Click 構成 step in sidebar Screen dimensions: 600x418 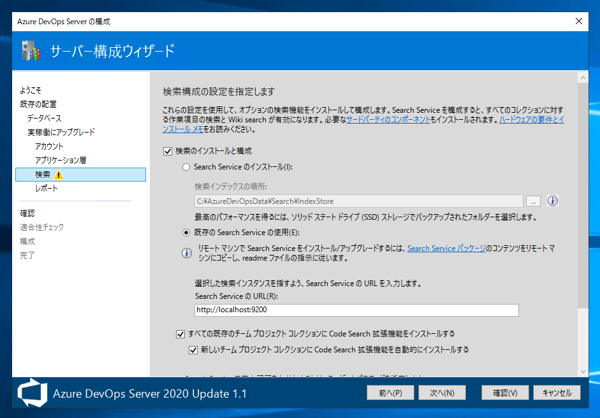click(x=27, y=242)
